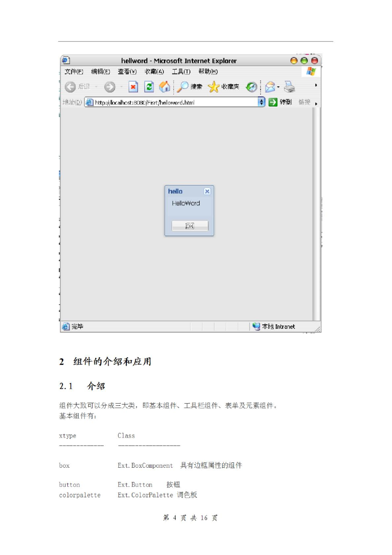Viewport: 392px width, 555px height.
Task: Click the Mail envelope icon
Action: (270, 87)
